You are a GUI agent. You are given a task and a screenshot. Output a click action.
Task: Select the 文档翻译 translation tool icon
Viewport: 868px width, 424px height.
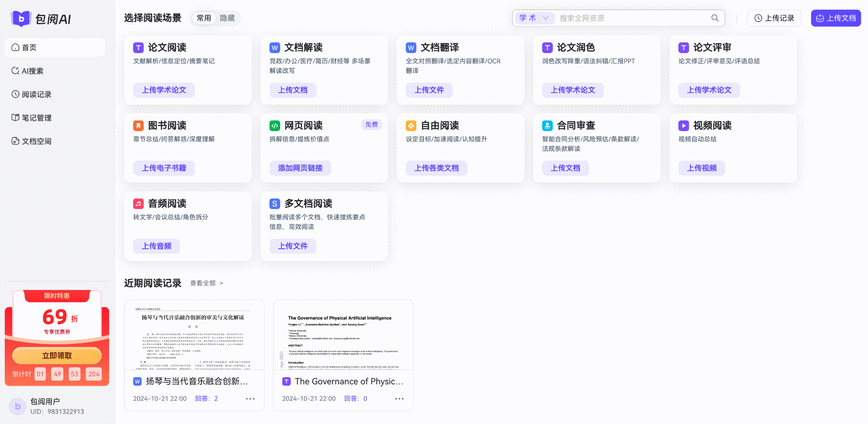click(x=411, y=48)
